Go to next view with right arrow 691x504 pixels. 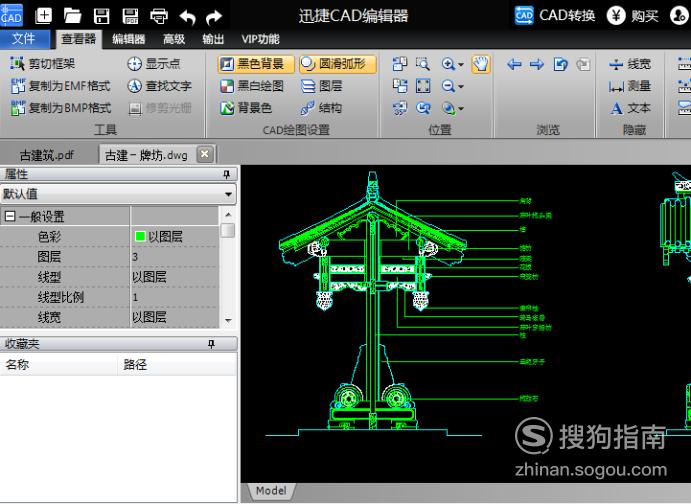pos(537,65)
